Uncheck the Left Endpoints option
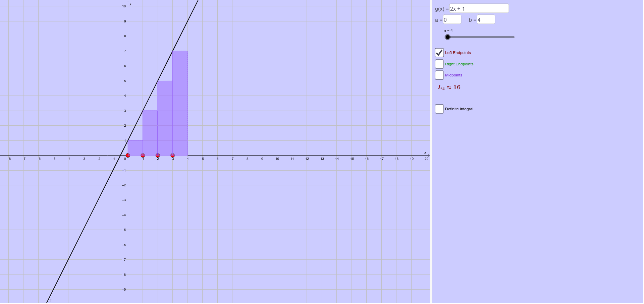Screen dimensions: 644x304 (x=439, y=53)
